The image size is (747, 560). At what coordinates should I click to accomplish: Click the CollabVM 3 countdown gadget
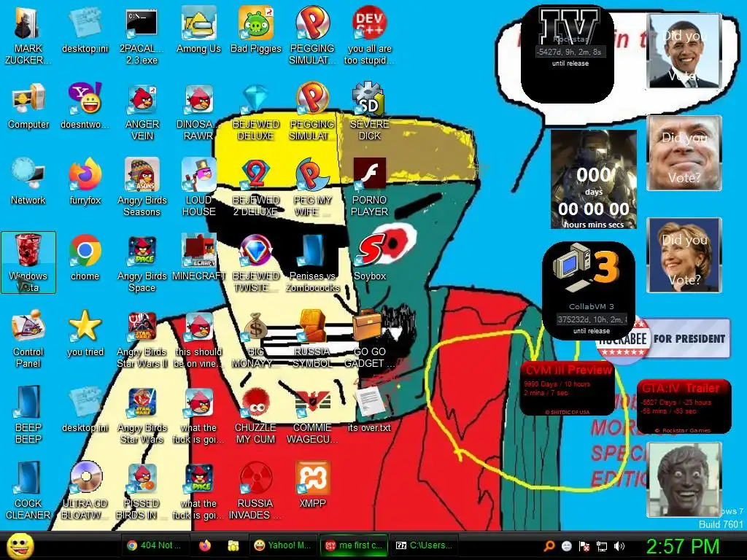pyautogui.click(x=589, y=290)
